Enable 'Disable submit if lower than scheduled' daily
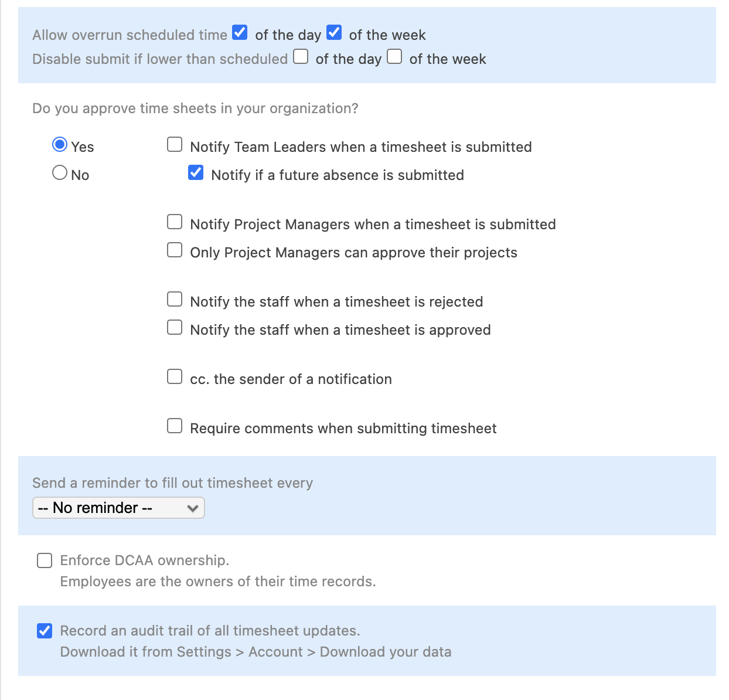Screen dimensions: 729x700 (x=300, y=56)
